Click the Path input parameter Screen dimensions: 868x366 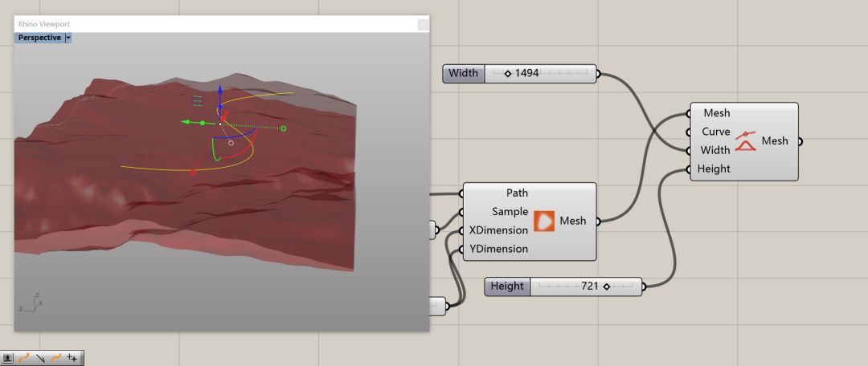517,193
